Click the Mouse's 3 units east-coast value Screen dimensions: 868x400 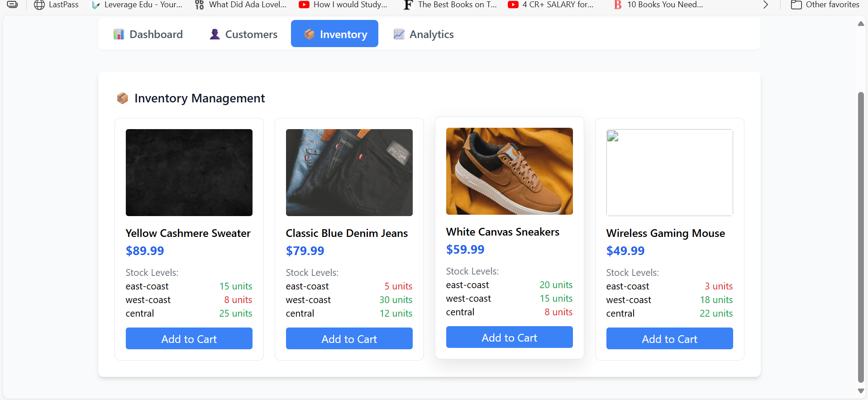click(x=719, y=286)
